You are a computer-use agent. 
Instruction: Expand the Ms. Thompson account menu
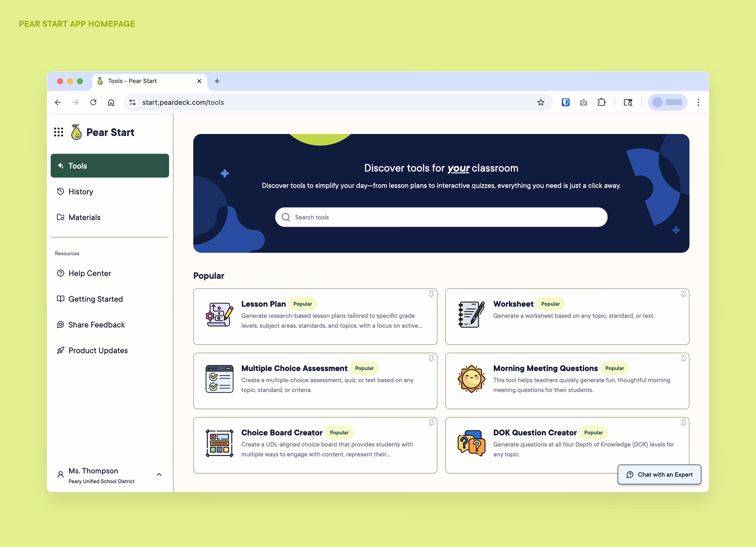[x=159, y=475]
